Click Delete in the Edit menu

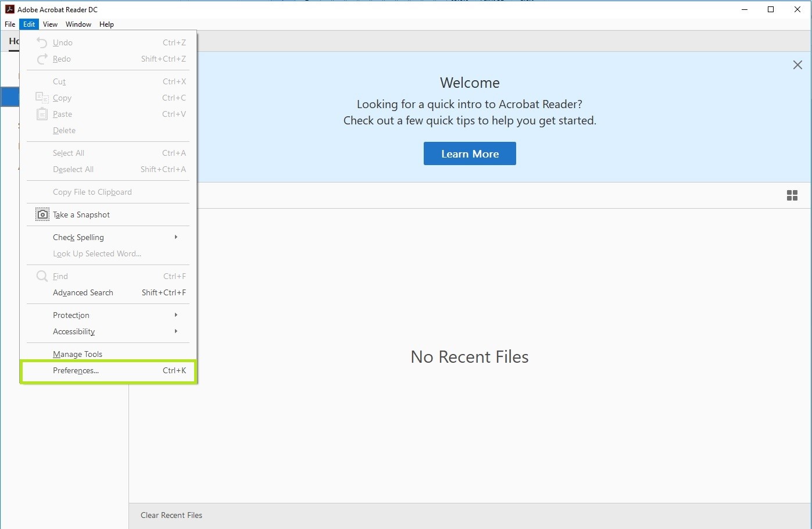[108, 130]
